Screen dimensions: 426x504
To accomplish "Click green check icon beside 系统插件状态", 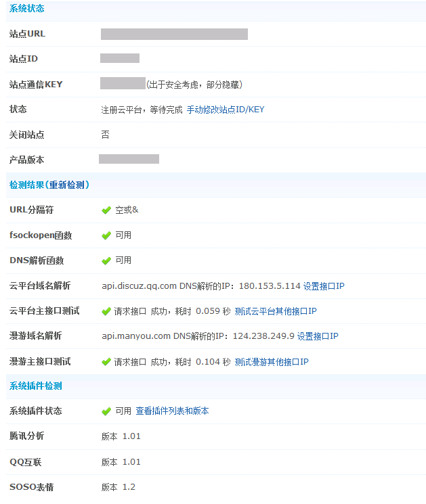I will tap(106, 411).
